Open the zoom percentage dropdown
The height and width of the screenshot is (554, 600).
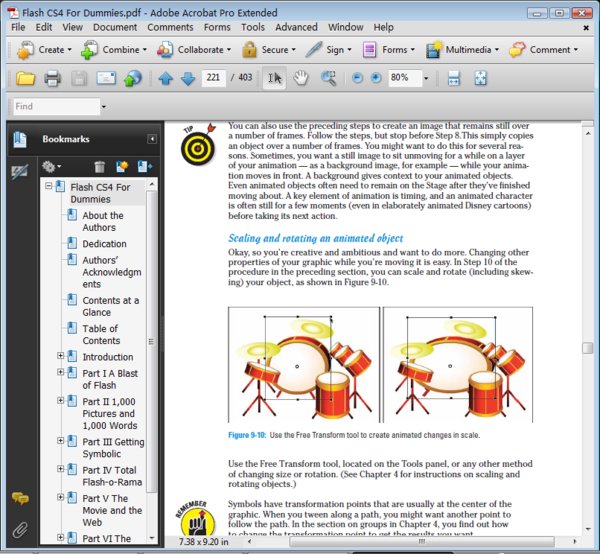coord(426,78)
